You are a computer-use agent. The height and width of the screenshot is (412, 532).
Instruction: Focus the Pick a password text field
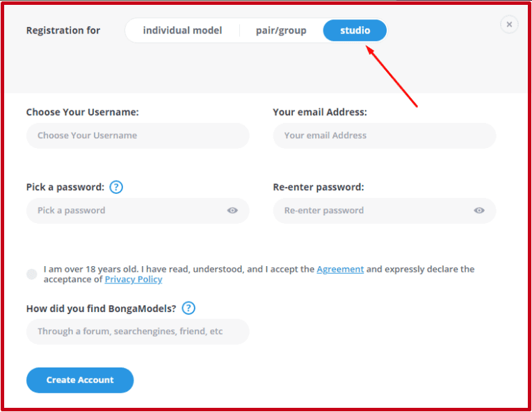click(x=125, y=211)
